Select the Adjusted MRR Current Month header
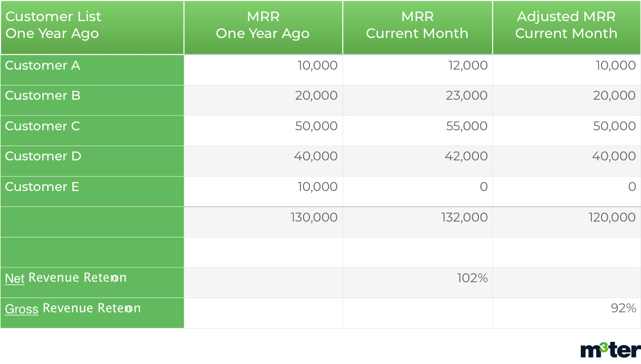This screenshot has height=364, width=641. pos(566,25)
